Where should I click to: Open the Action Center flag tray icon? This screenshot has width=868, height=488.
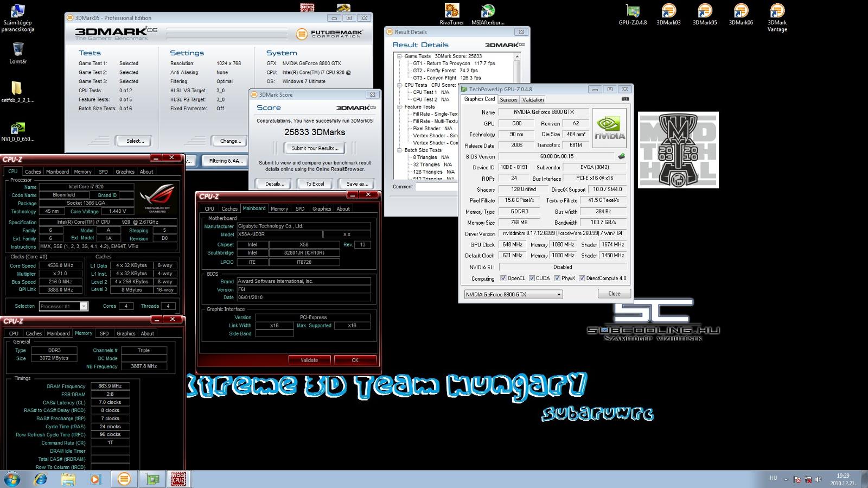(797, 480)
